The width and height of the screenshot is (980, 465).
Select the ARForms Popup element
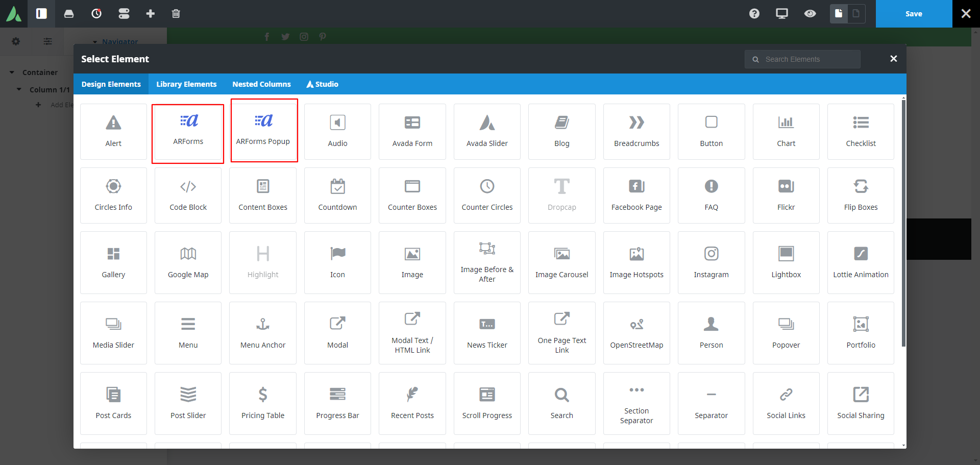pos(263,131)
